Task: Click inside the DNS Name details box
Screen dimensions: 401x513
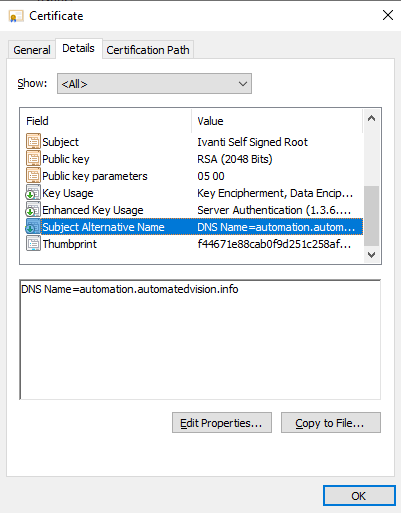Action: point(200,339)
